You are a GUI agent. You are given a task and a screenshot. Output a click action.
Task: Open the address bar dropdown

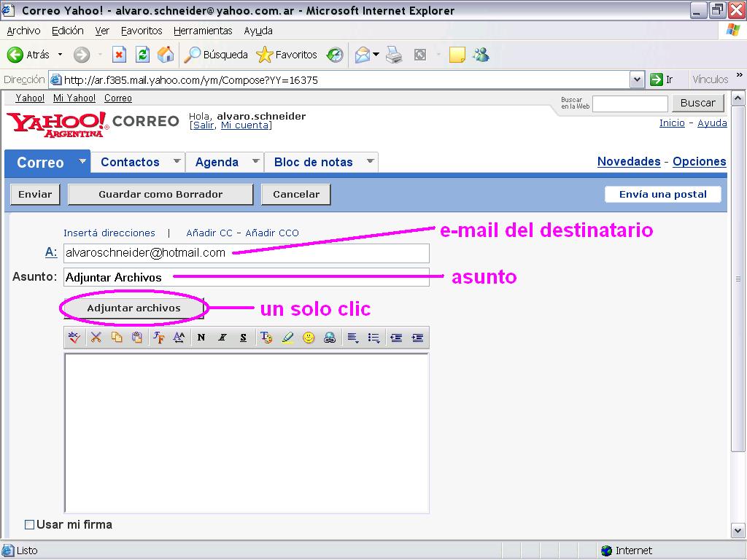(x=637, y=79)
